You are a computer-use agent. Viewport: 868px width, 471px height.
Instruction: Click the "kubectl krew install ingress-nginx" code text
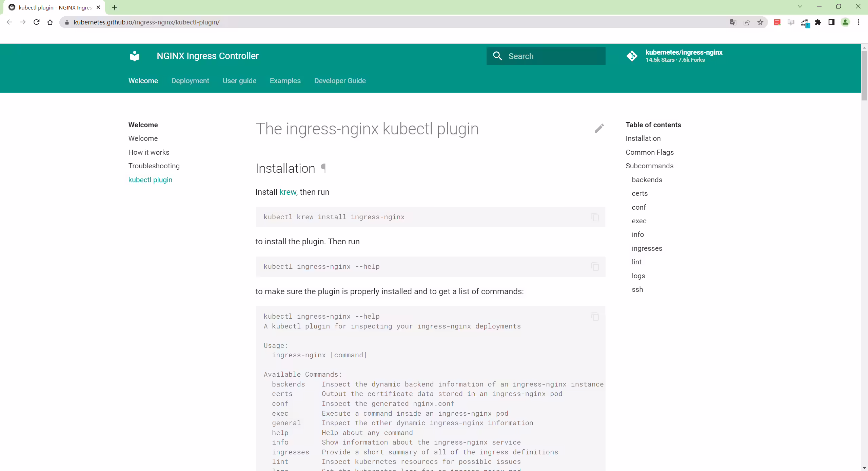[x=334, y=217]
